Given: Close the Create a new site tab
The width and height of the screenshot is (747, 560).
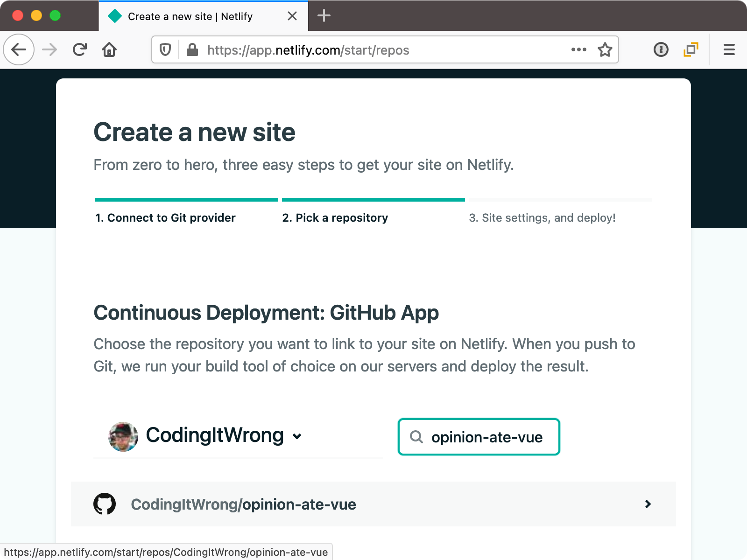Looking at the screenshot, I should tap(292, 16).
